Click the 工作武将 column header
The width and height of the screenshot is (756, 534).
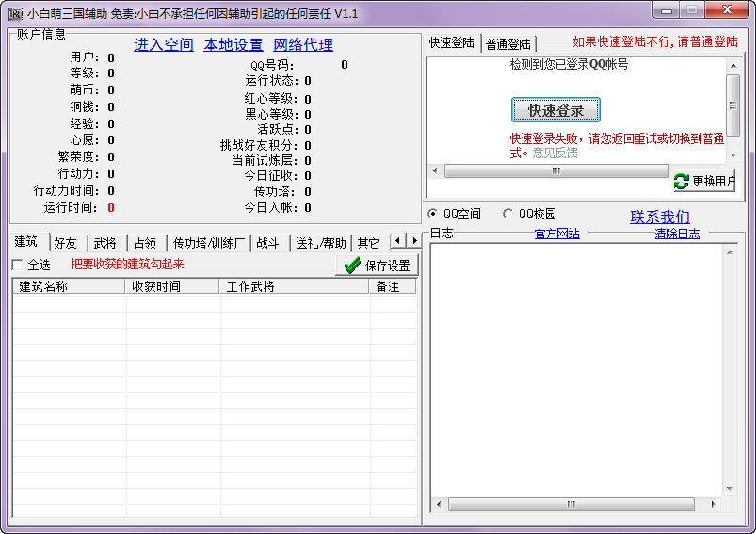pos(294,286)
